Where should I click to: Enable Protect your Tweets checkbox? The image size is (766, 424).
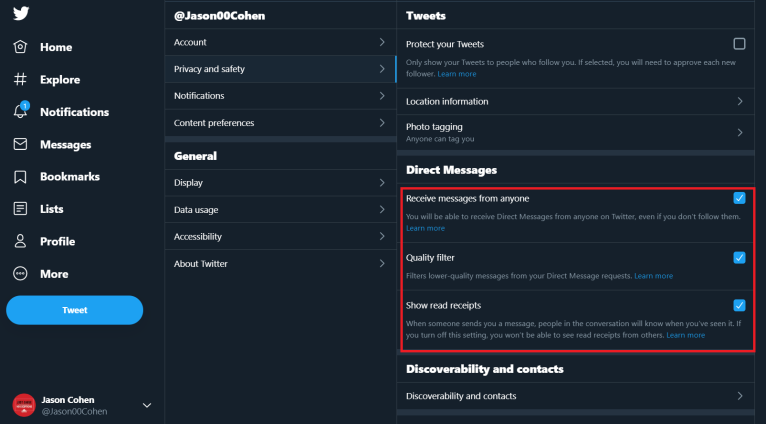click(739, 44)
